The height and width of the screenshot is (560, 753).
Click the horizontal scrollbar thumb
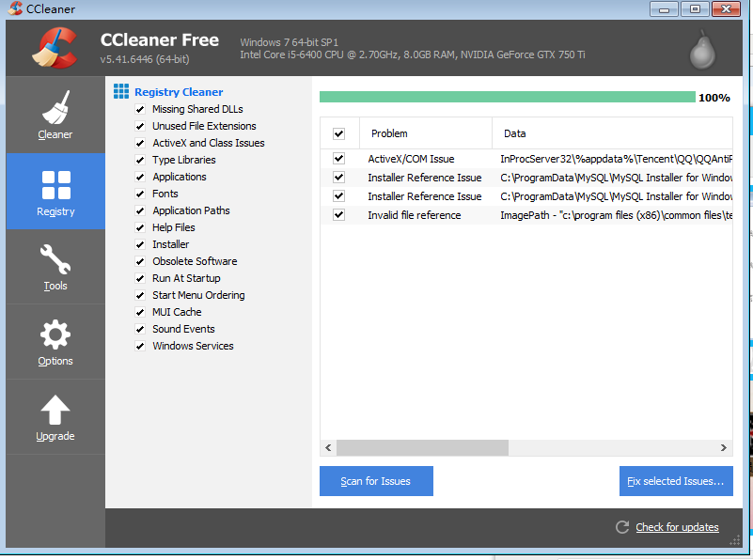423,447
